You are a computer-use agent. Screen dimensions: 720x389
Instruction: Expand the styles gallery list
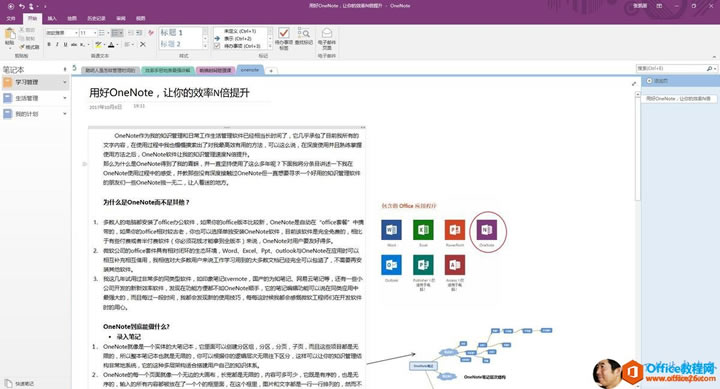[x=205, y=46]
